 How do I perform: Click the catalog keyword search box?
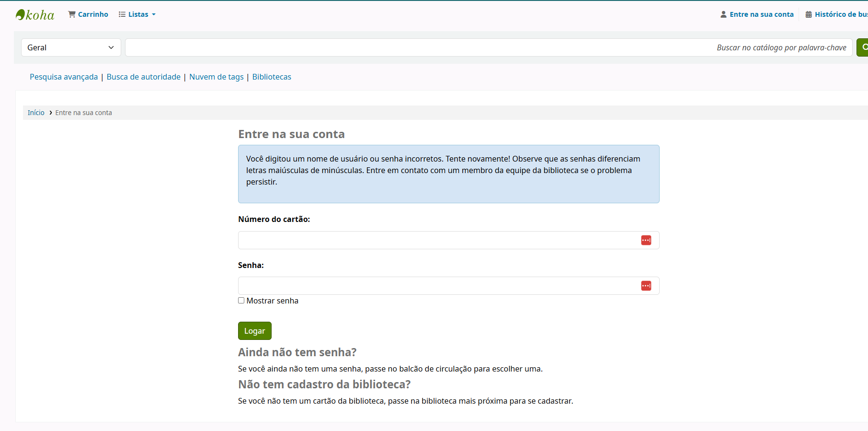(489, 47)
